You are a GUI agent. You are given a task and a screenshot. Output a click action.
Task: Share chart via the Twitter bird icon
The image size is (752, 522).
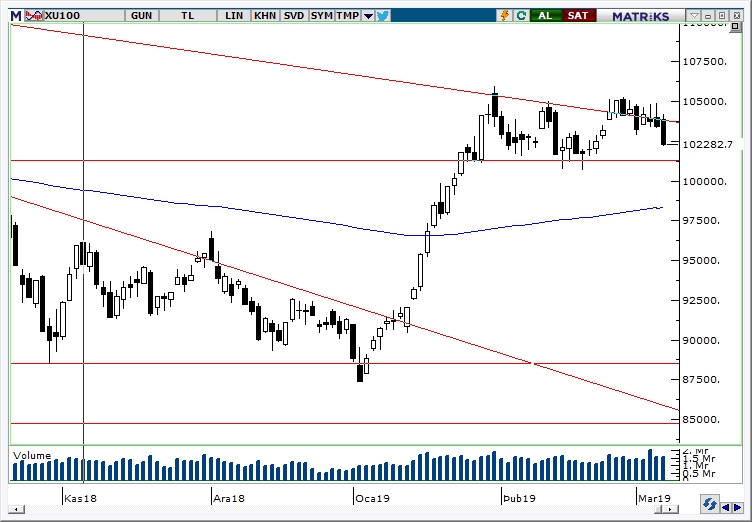(383, 16)
